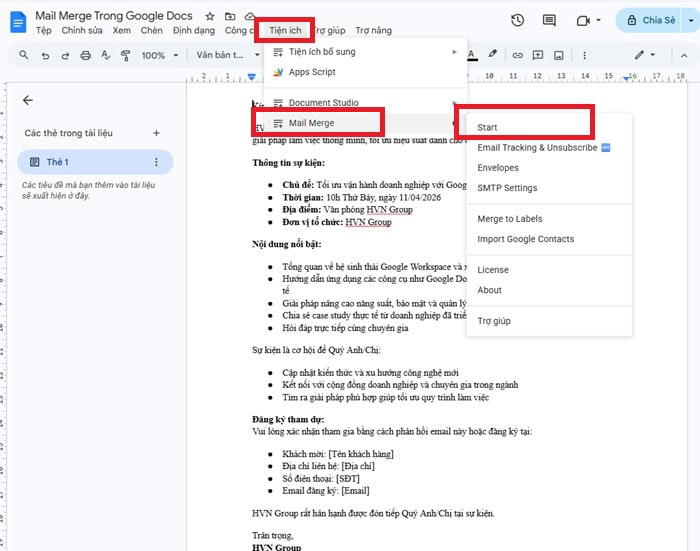Viewport: 700px width, 551px height.
Task: Select Document Studio menu item
Action: pos(366,103)
